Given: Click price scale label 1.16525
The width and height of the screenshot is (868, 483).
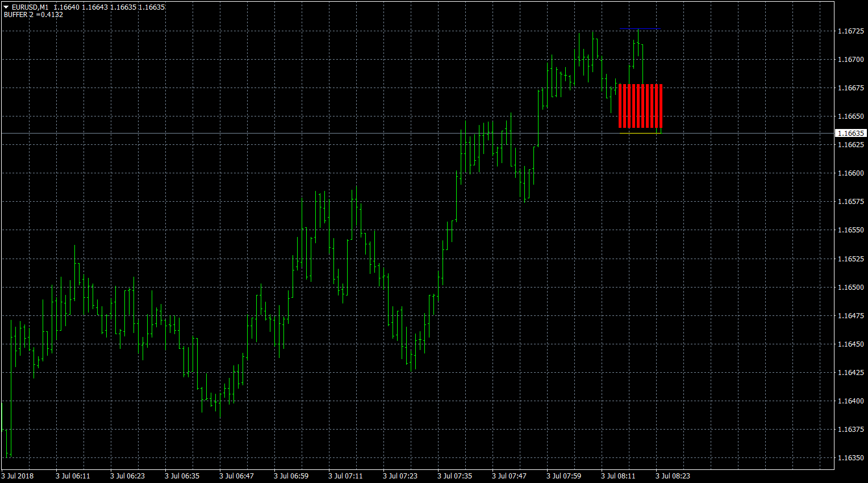Looking at the screenshot, I should (851, 259).
